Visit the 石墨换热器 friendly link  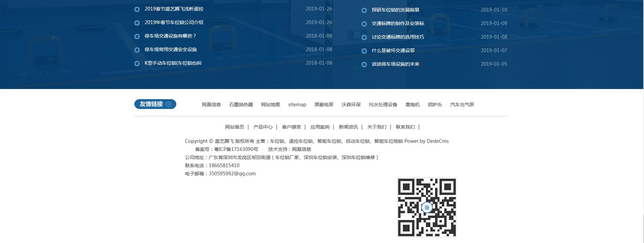tap(241, 105)
